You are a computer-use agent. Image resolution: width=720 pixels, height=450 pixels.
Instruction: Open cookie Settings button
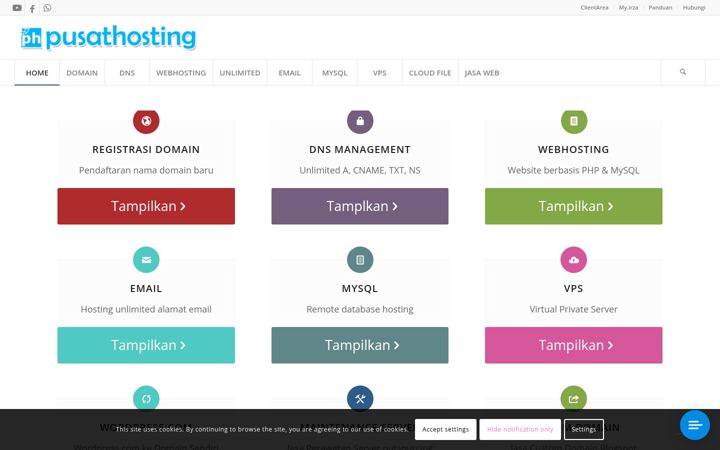[x=584, y=429]
